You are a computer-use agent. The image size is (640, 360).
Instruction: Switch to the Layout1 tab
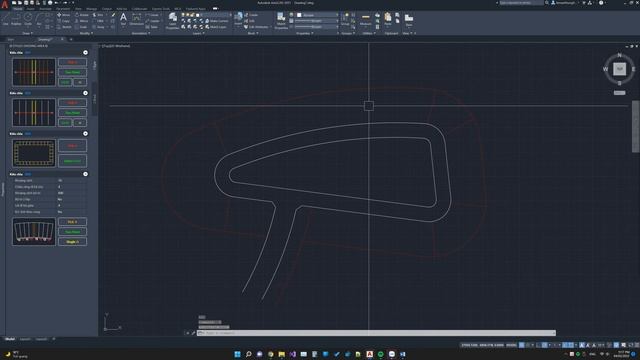click(25, 339)
